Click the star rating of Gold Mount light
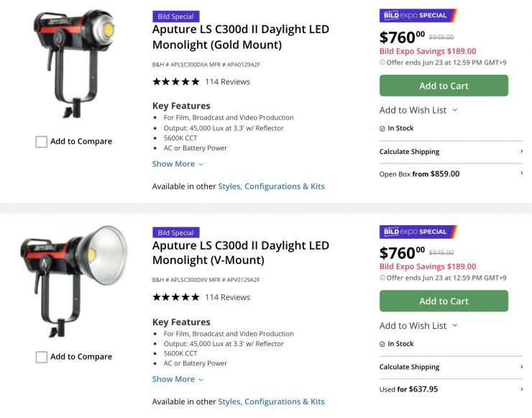 [175, 82]
